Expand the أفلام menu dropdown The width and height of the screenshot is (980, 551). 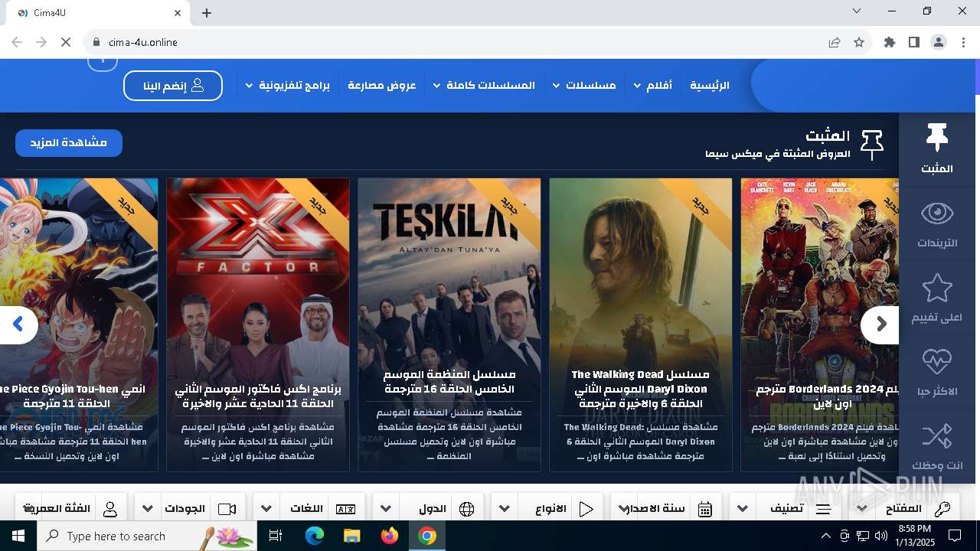(x=637, y=86)
